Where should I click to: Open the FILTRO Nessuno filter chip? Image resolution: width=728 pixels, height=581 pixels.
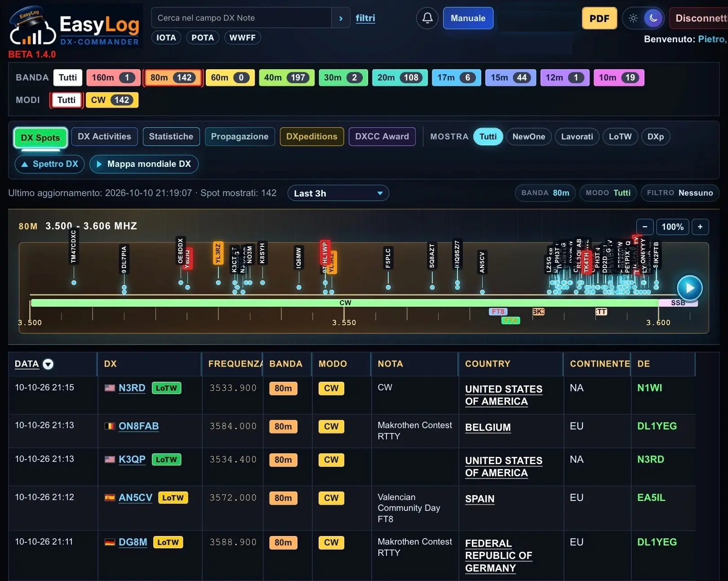[680, 193]
